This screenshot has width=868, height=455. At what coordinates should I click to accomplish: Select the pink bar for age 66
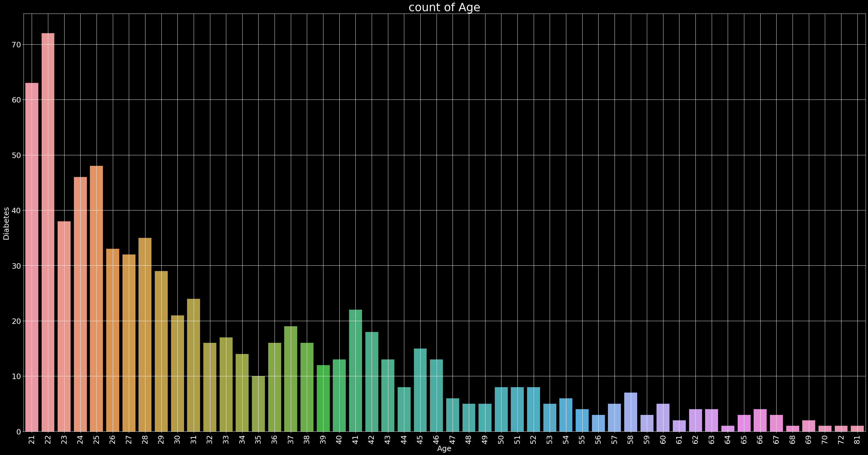[x=760, y=420]
